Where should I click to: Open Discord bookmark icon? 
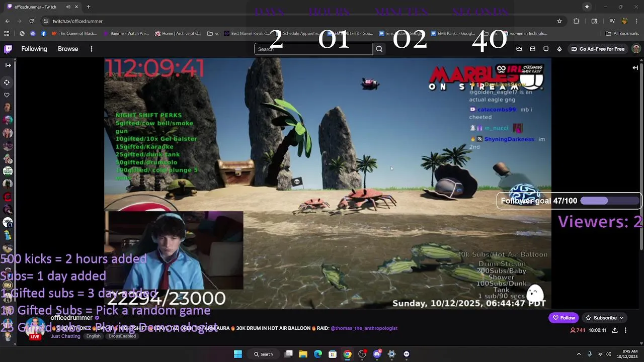coord(33,34)
